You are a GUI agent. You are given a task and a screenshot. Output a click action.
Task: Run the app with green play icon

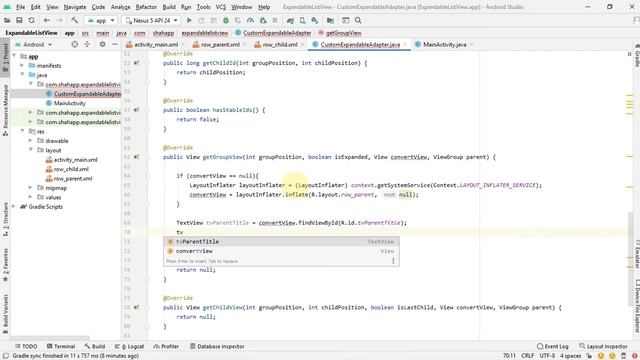(x=189, y=20)
